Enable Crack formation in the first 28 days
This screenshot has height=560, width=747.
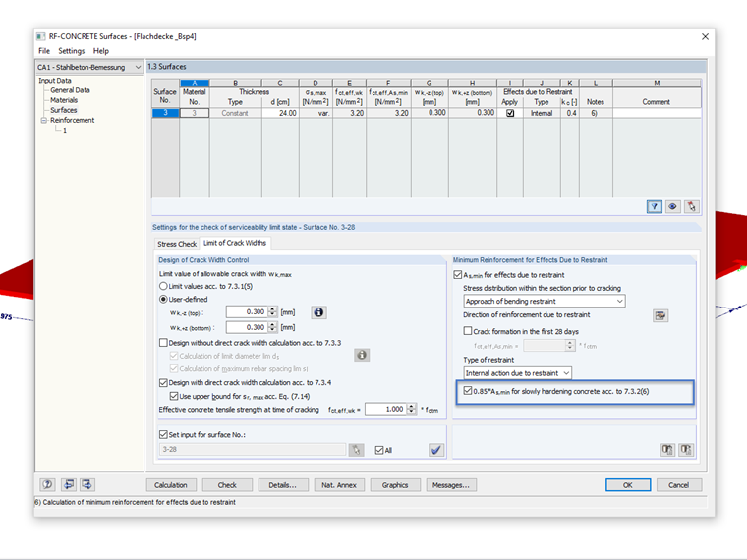(x=468, y=331)
